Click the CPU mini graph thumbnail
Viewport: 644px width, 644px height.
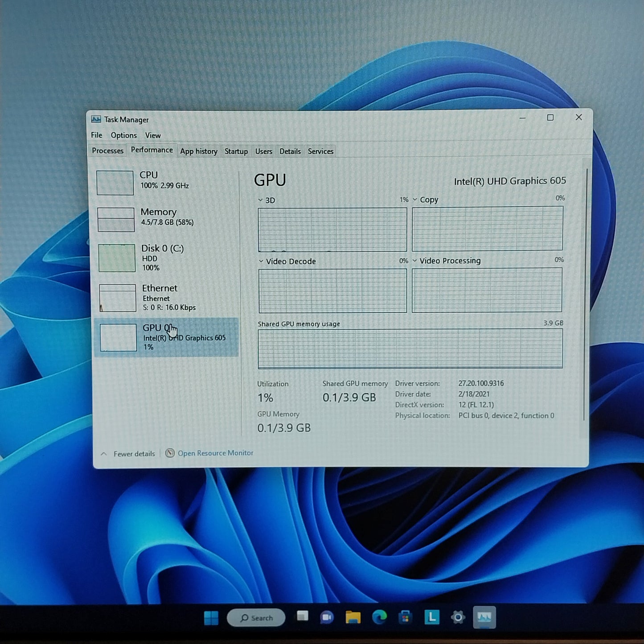point(115,183)
